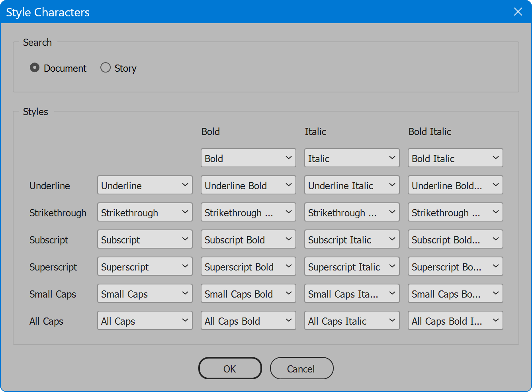The image size is (532, 392).
Task: Select the Story search option
Action: coord(106,68)
